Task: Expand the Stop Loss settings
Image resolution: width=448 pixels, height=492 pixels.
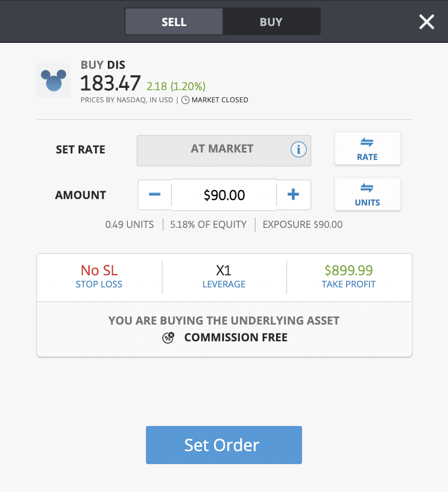Action: [99, 277]
